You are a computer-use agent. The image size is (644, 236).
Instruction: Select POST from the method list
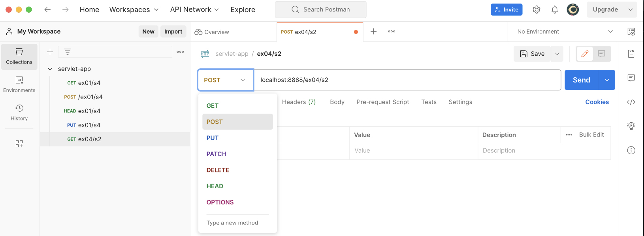coord(237,122)
